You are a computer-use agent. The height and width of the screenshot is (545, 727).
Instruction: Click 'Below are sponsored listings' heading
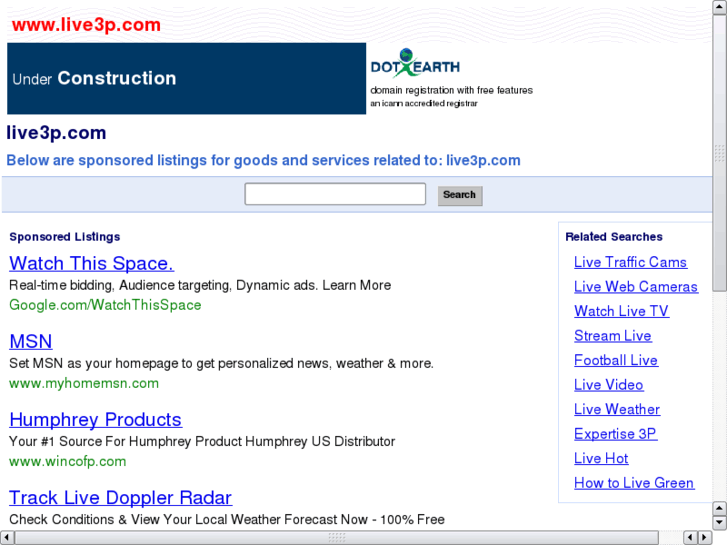coord(263,160)
